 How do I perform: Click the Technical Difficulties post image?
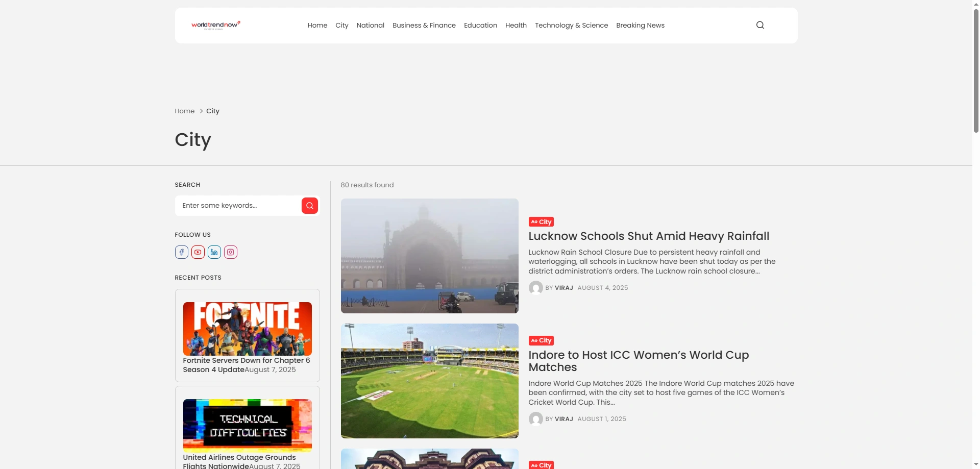[248, 426]
